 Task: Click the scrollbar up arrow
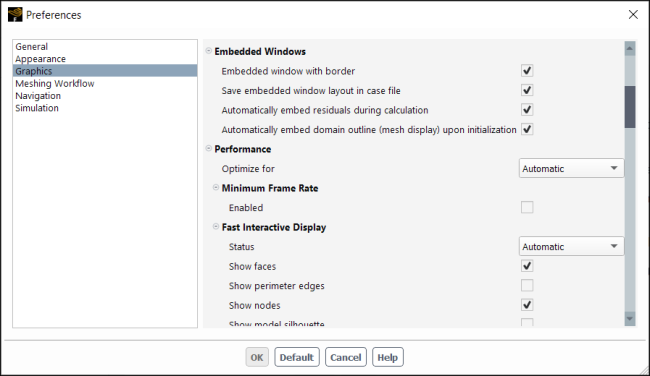click(x=630, y=49)
